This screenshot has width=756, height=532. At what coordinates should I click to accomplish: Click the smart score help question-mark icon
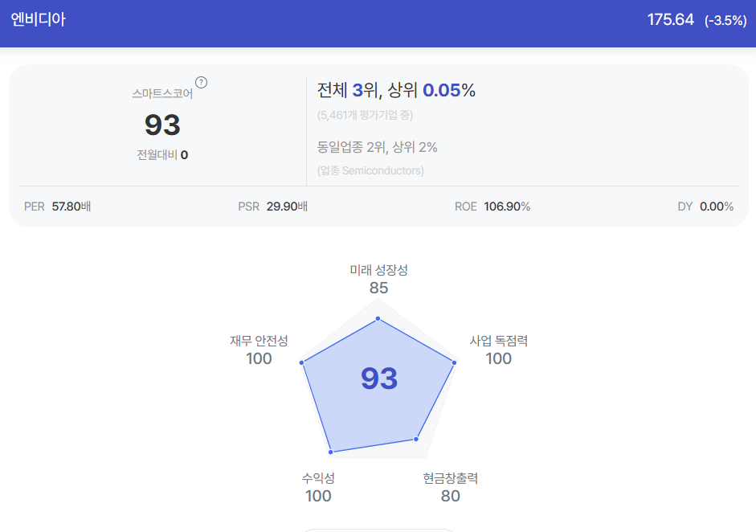pos(201,83)
